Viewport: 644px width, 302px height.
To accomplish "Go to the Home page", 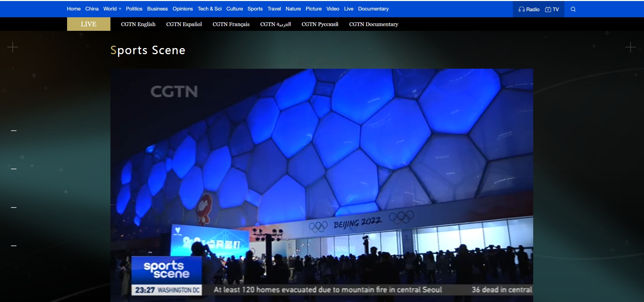I will (74, 9).
